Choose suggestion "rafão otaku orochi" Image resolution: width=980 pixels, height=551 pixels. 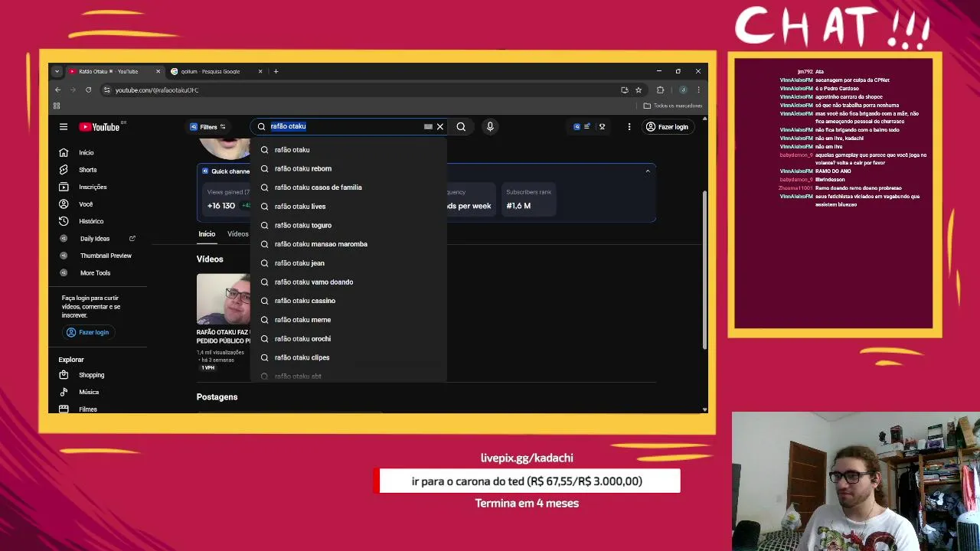[348, 338]
